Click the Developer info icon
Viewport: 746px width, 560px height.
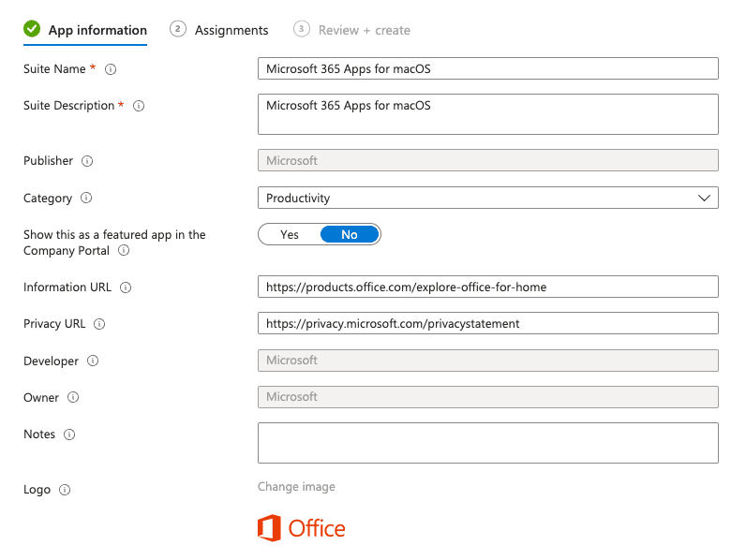pos(93,361)
